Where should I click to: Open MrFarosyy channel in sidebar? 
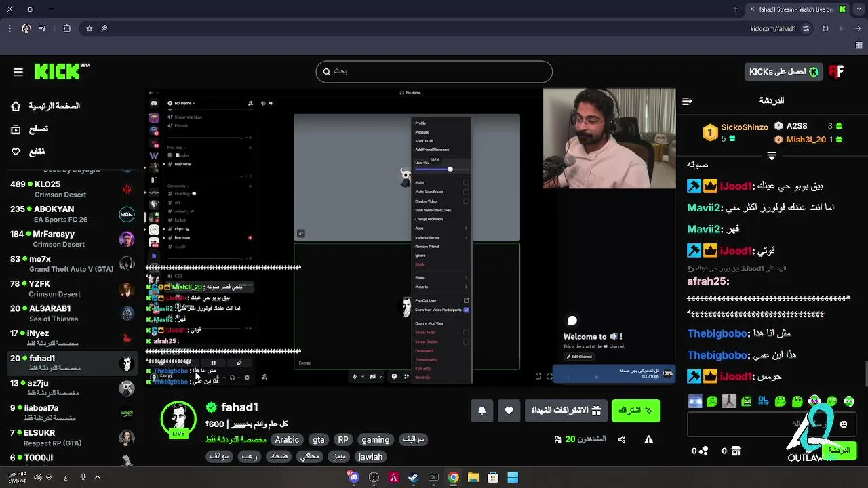[71, 239]
